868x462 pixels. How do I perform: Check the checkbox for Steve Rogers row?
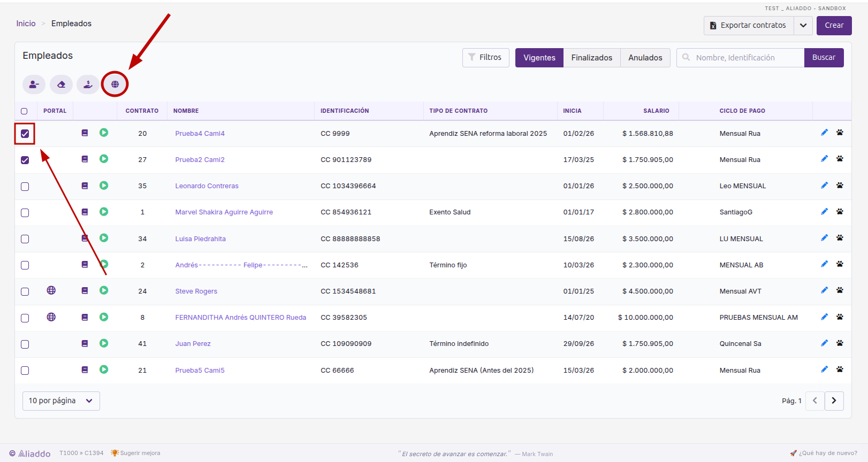coord(25,291)
